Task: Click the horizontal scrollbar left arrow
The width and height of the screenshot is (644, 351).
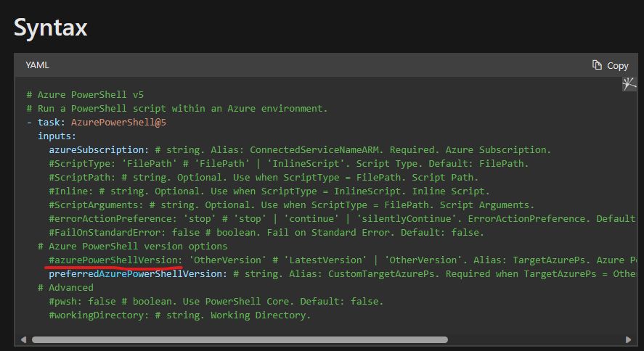Action: coord(23,339)
